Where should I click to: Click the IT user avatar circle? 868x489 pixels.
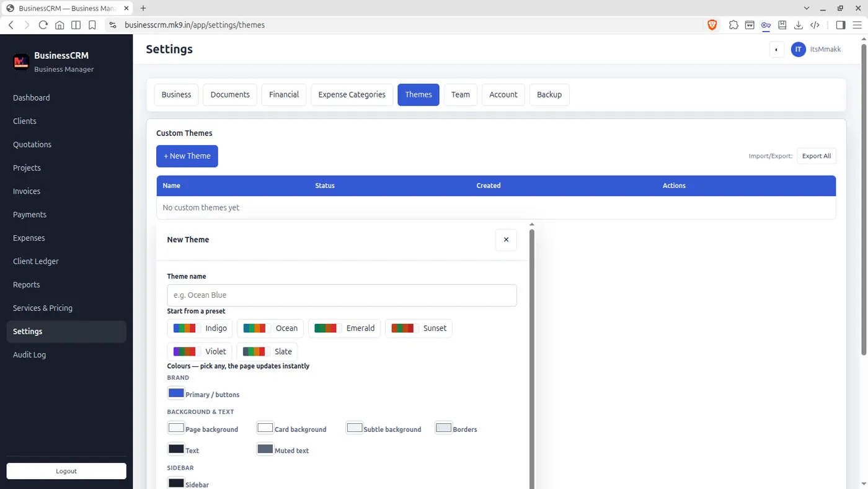[799, 49]
